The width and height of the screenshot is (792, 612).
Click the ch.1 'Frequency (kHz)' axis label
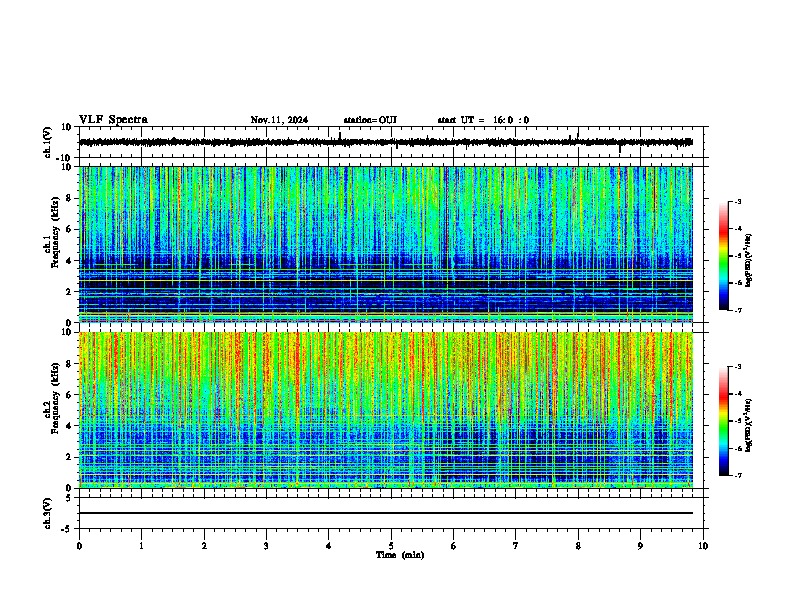coord(55,232)
